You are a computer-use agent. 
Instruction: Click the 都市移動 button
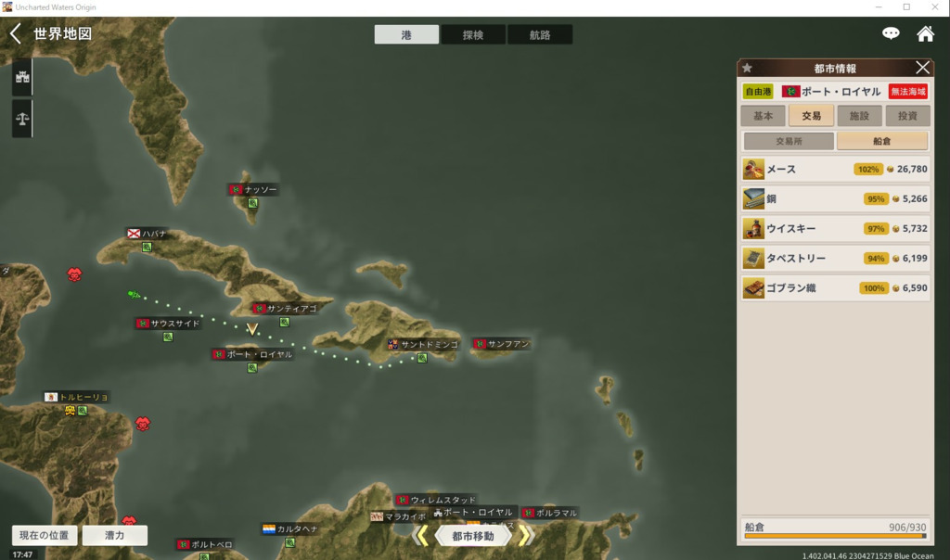(473, 536)
